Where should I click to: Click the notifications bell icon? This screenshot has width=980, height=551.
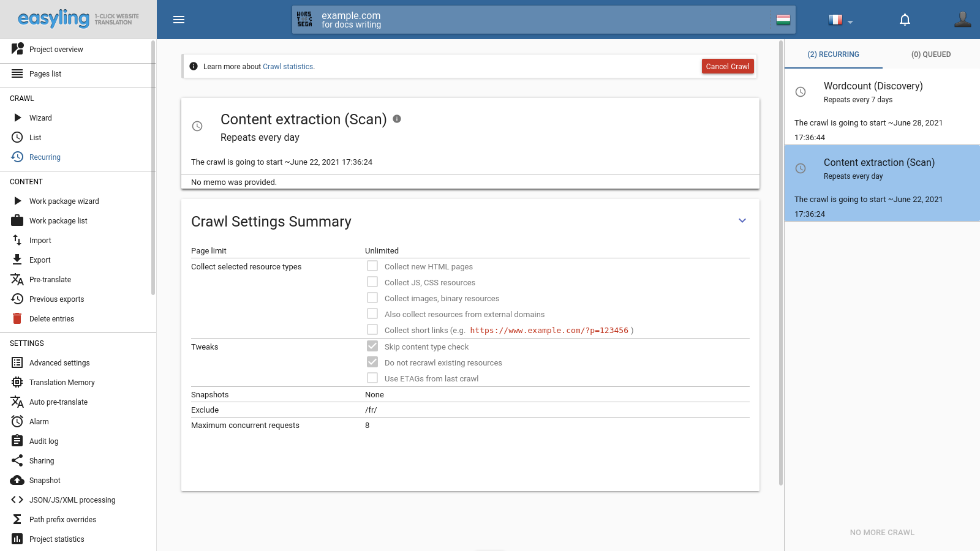905,20
